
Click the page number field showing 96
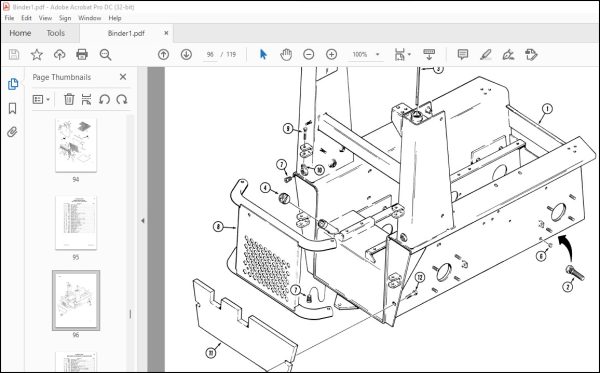coord(210,55)
